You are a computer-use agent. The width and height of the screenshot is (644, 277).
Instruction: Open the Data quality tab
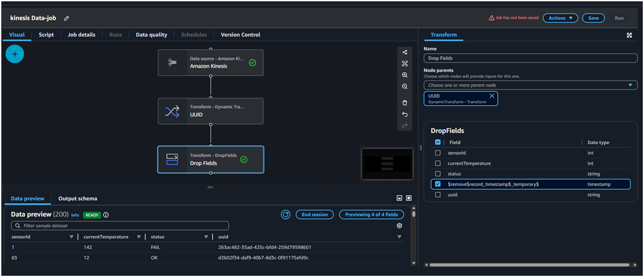click(151, 35)
